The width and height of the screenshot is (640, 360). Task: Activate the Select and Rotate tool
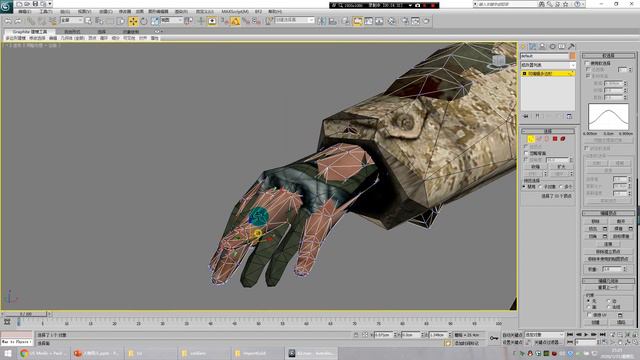(x=144, y=21)
